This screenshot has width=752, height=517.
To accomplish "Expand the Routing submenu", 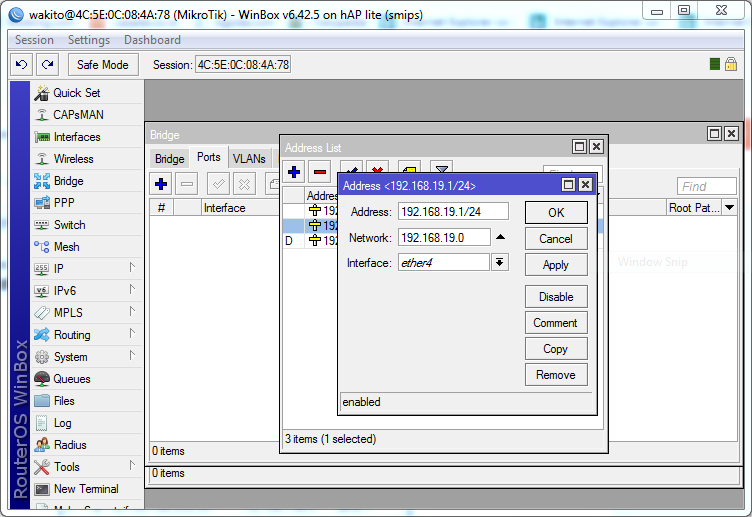I will [132, 334].
